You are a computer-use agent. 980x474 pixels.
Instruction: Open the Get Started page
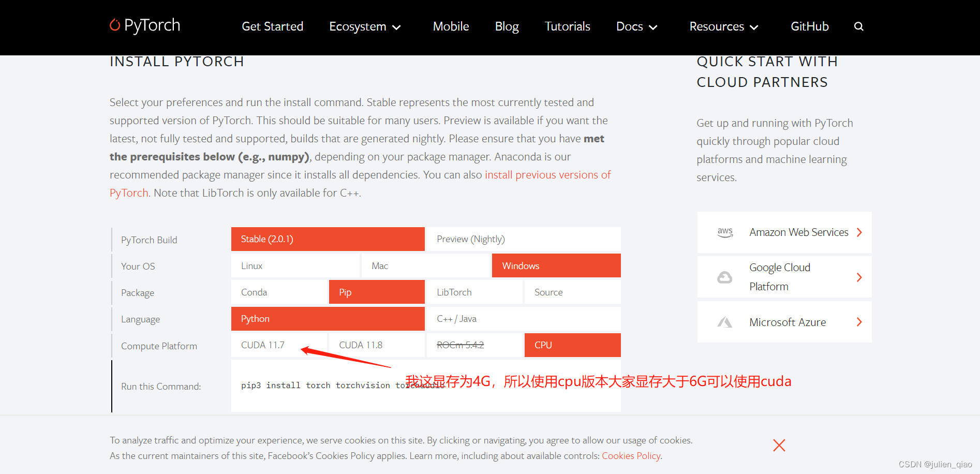(x=272, y=26)
